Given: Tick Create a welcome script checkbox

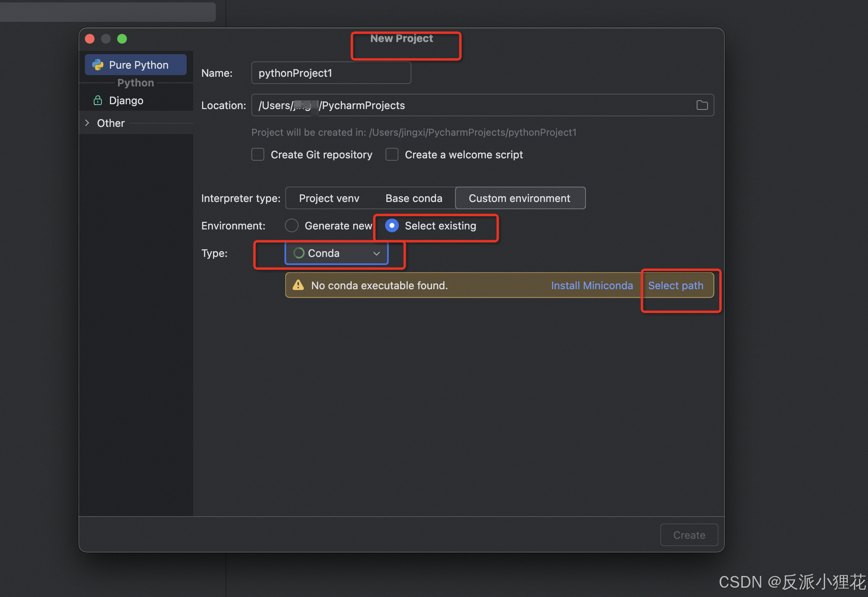Looking at the screenshot, I should (392, 155).
